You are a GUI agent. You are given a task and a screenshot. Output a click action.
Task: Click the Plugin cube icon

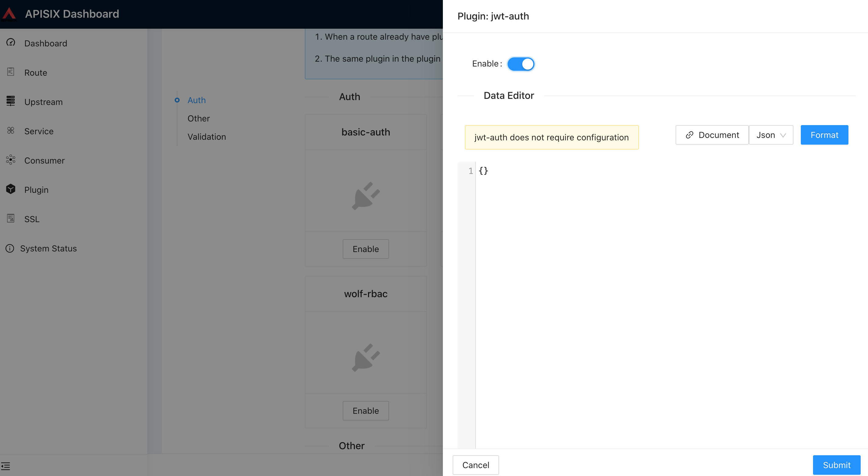[x=10, y=189]
